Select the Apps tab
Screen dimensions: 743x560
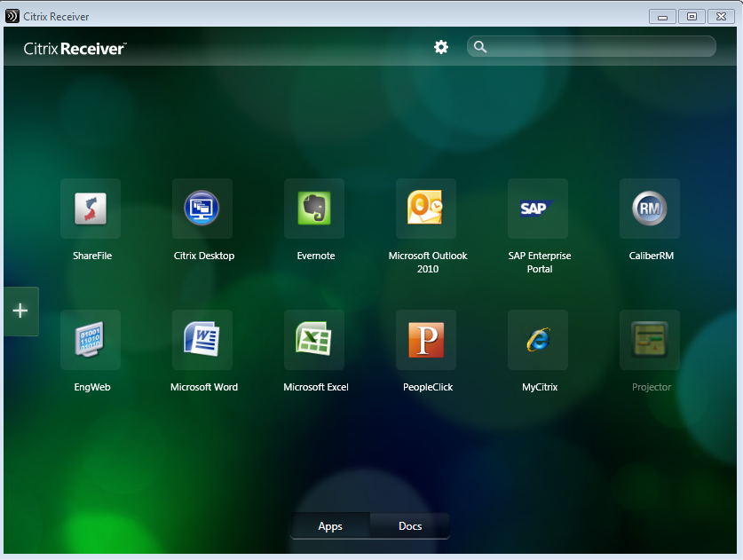point(330,525)
